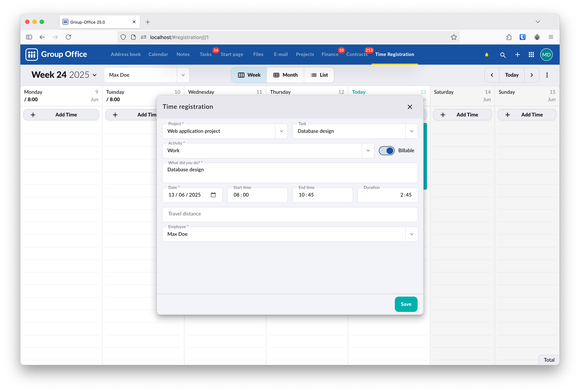This screenshot has width=580, height=392.
Task: Open the Notes module
Action: (x=183, y=54)
